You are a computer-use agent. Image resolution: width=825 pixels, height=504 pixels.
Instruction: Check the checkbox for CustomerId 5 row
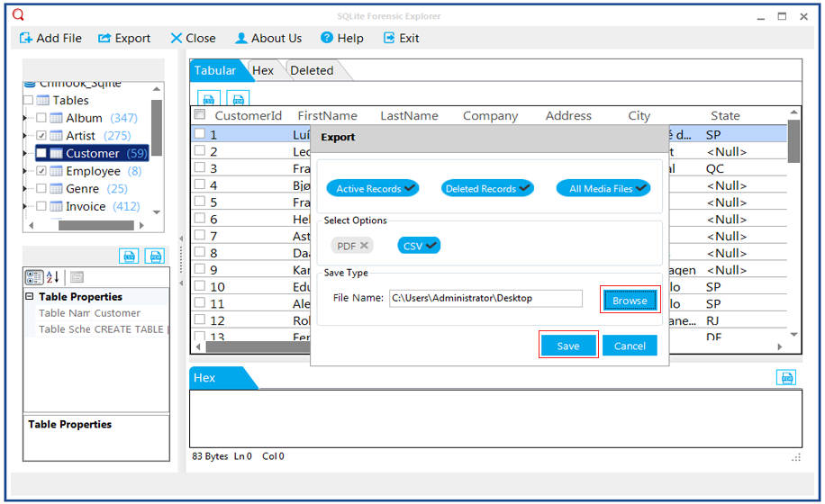coord(200,202)
